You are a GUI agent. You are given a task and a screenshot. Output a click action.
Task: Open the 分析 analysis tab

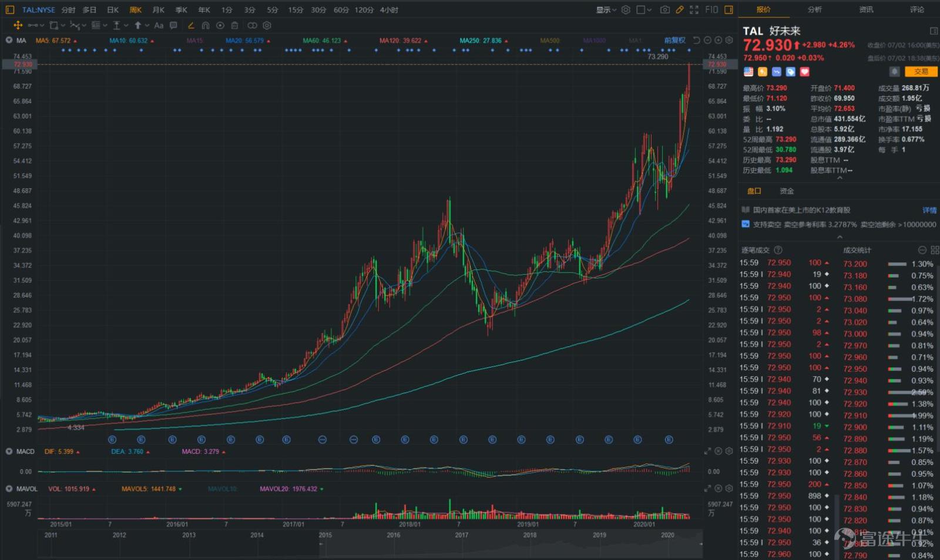click(814, 9)
